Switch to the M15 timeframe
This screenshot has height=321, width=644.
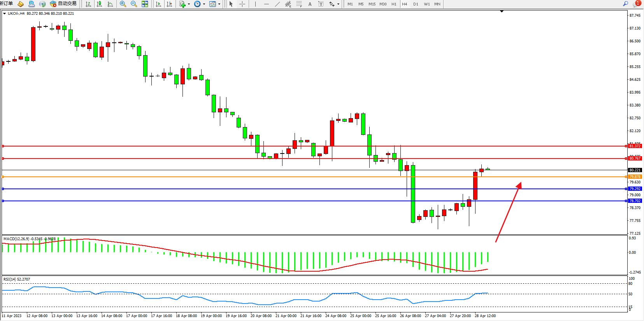372,4
